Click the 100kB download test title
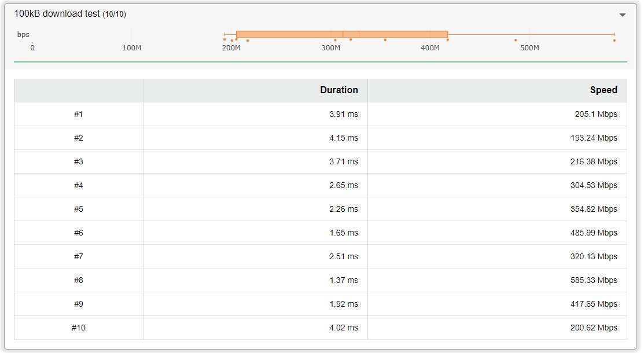Viewport: 644px width, 353px height. pos(58,14)
